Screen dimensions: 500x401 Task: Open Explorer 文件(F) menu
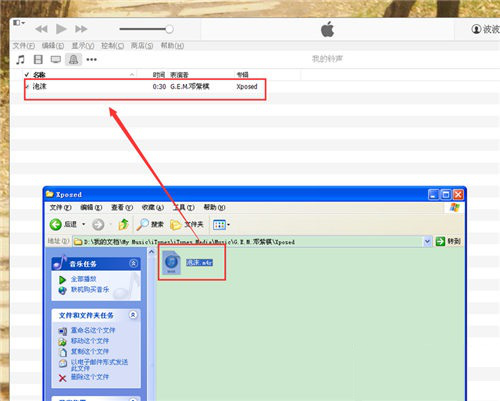pyautogui.click(x=60, y=207)
